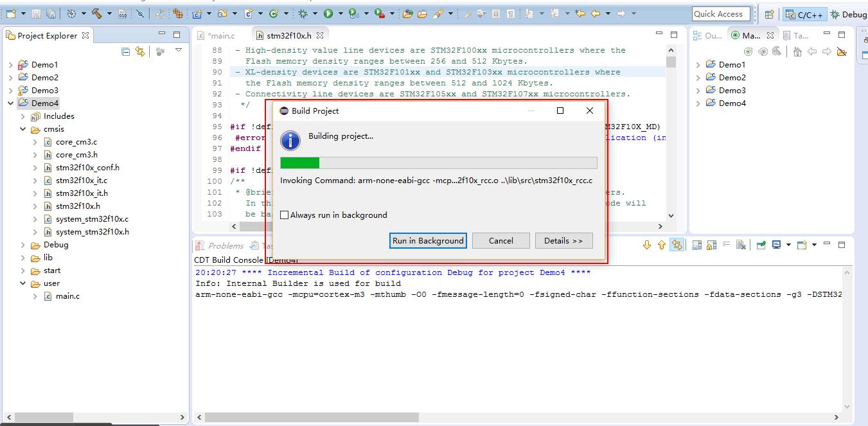Click the build progress bar
Viewport: 868px width, 426px height.
click(439, 163)
